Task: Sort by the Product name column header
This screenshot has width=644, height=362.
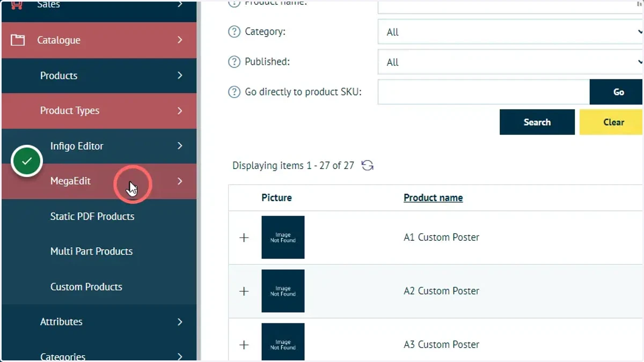Action: point(433,198)
